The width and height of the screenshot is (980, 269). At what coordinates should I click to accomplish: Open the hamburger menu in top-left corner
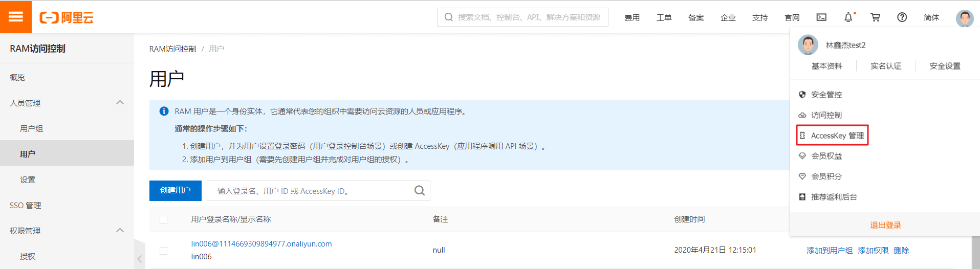(x=16, y=17)
